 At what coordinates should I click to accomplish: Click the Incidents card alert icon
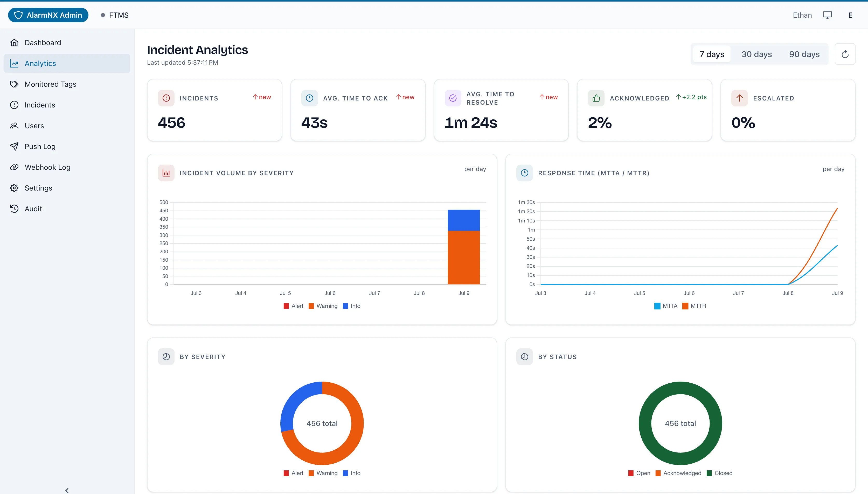(166, 98)
